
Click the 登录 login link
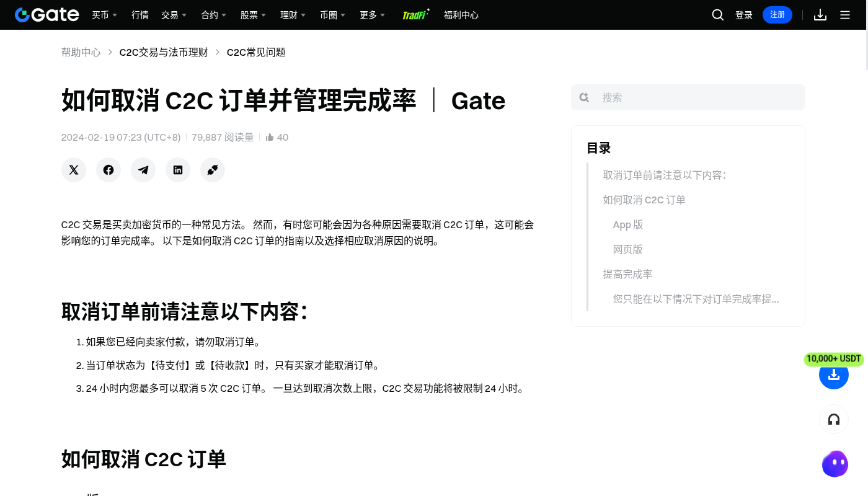coord(744,15)
